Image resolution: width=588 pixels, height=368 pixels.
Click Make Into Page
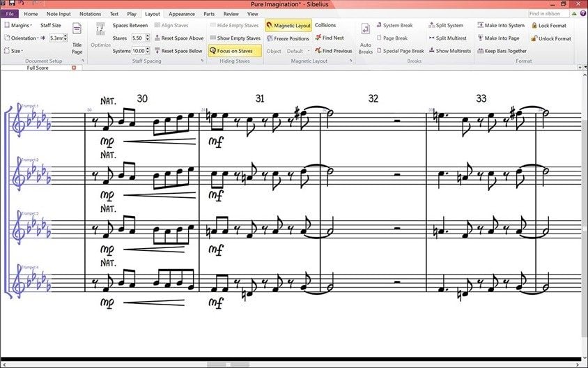(498, 38)
